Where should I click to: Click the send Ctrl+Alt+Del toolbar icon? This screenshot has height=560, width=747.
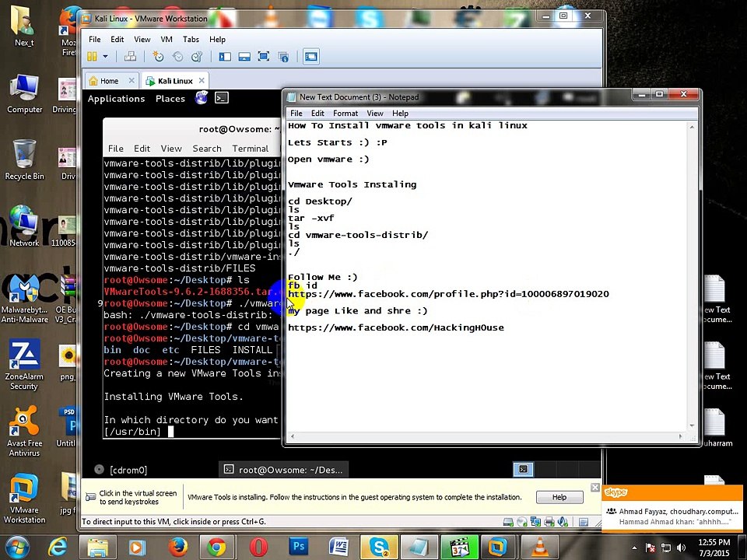(x=130, y=57)
